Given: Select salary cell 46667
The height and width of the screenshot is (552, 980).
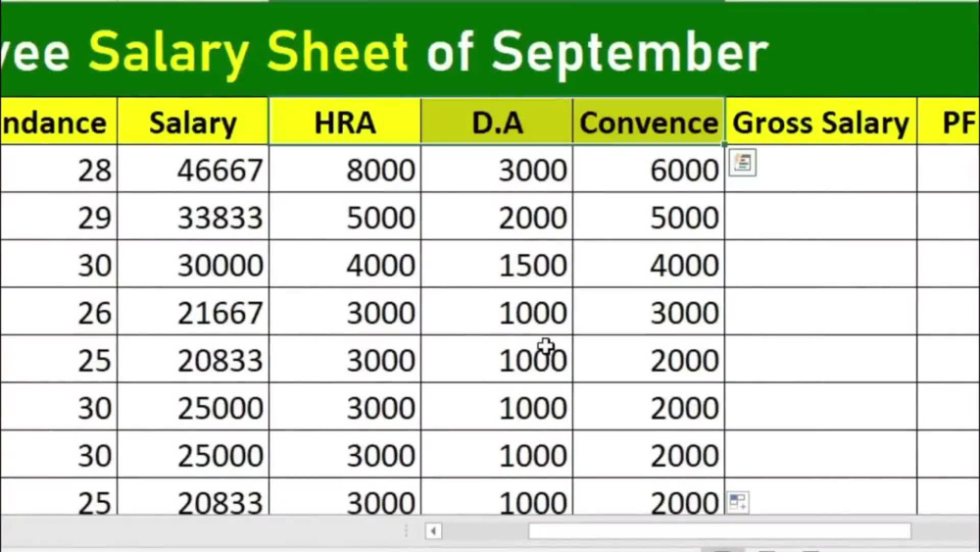Looking at the screenshot, I should 193,169.
